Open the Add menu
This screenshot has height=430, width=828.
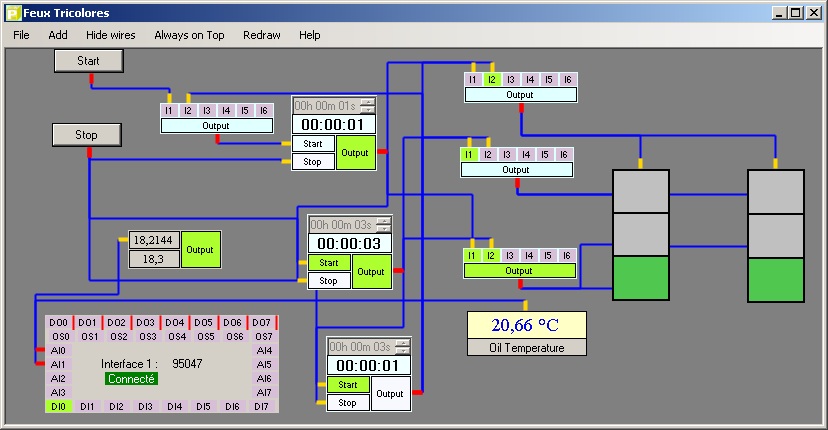[58, 35]
